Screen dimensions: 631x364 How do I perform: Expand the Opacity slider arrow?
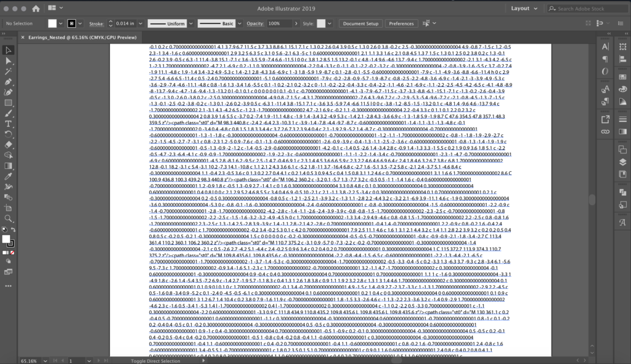pos(296,24)
